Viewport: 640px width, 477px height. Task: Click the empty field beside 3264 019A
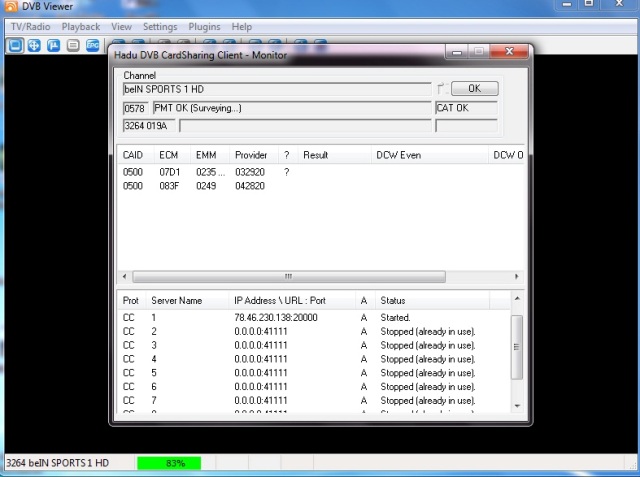pyautogui.click(x=305, y=126)
